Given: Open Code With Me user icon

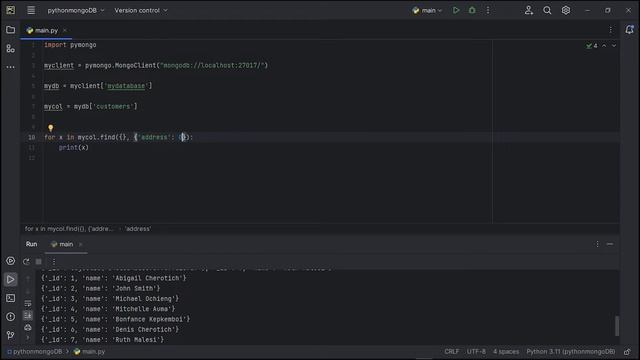Looking at the screenshot, I should click(529, 10).
